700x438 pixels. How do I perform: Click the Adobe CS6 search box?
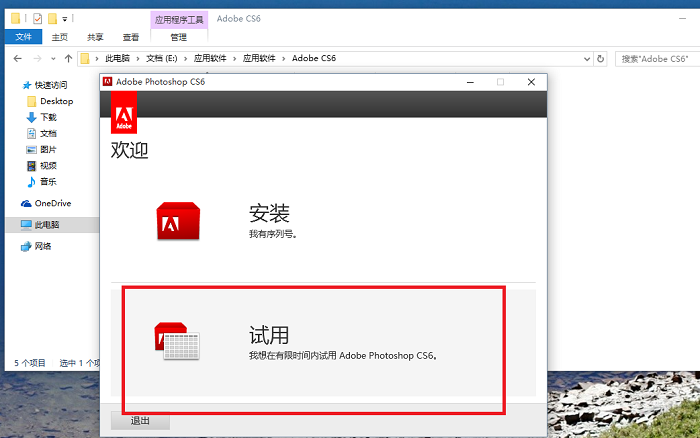pos(657,59)
